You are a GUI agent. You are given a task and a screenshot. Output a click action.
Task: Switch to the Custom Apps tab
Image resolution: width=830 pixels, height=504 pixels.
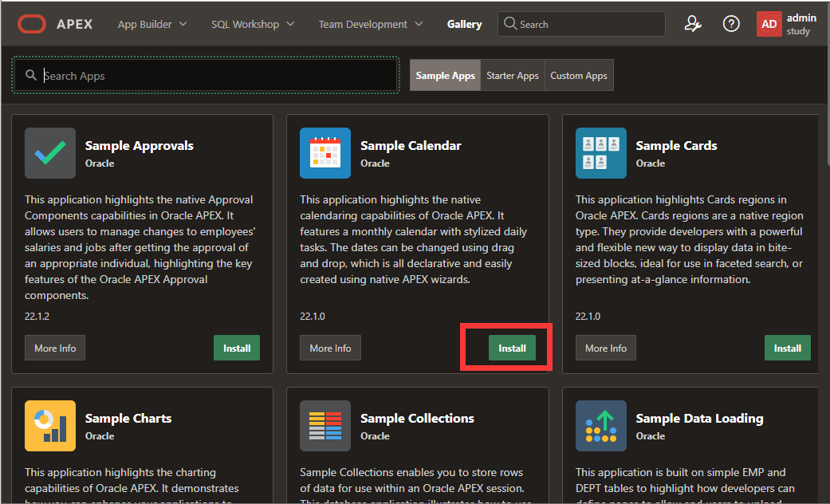pyautogui.click(x=579, y=76)
